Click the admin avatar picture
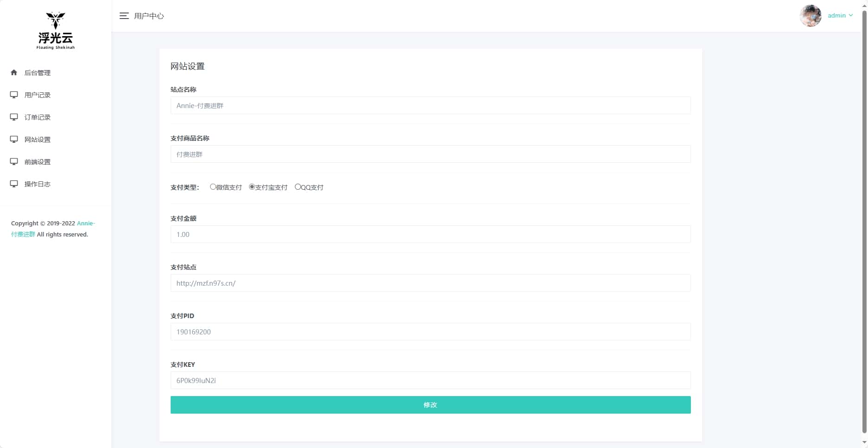 (x=811, y=16)
